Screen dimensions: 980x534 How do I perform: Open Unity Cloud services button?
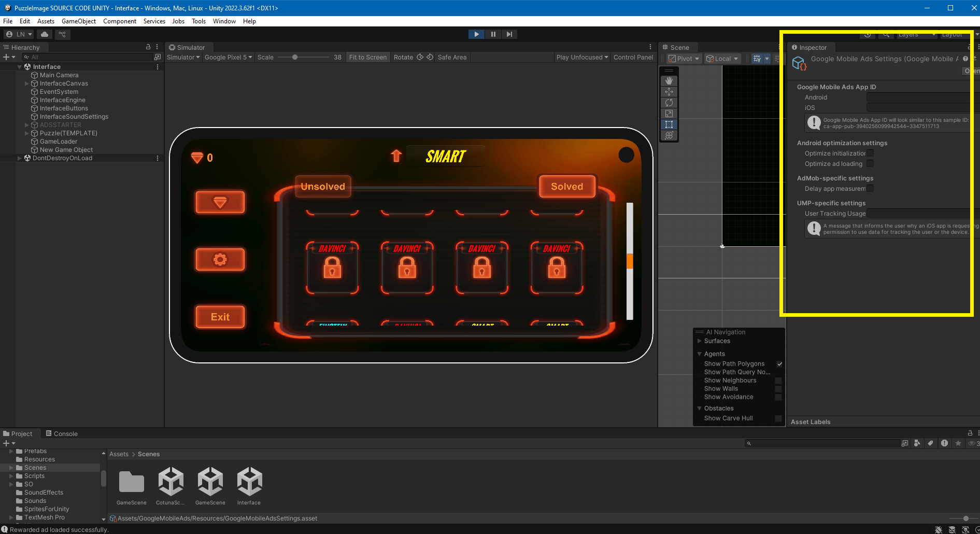(45, 34)
